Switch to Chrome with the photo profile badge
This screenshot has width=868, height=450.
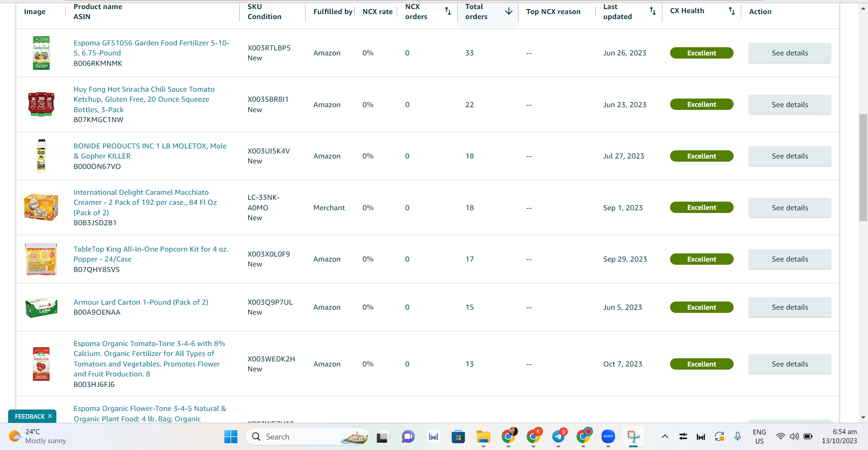click(508, 437)
